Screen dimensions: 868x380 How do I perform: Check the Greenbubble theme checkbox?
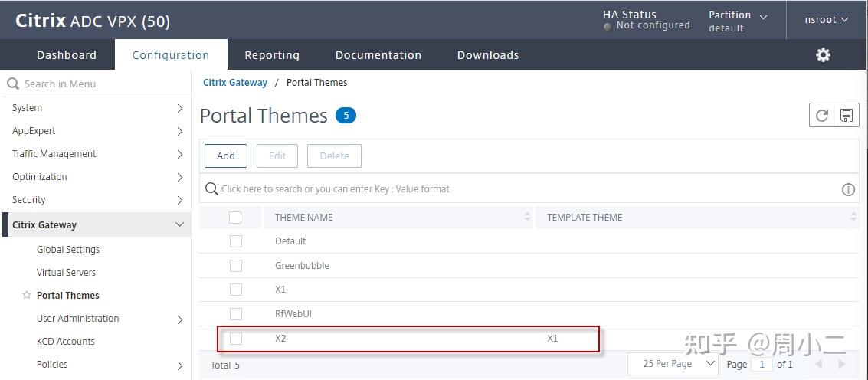(236, 266)
